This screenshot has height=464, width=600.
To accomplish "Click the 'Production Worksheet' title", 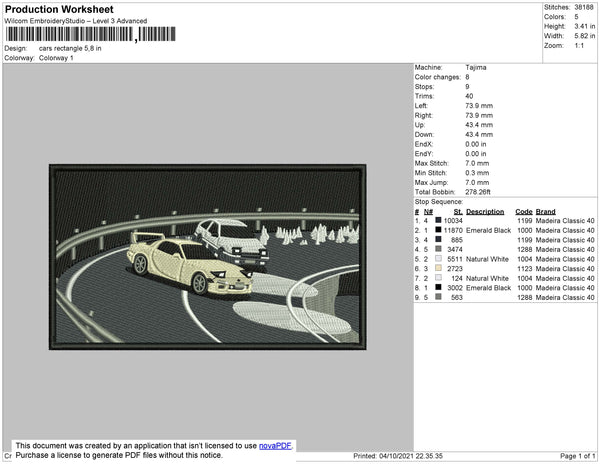I will tap(59, 10).
